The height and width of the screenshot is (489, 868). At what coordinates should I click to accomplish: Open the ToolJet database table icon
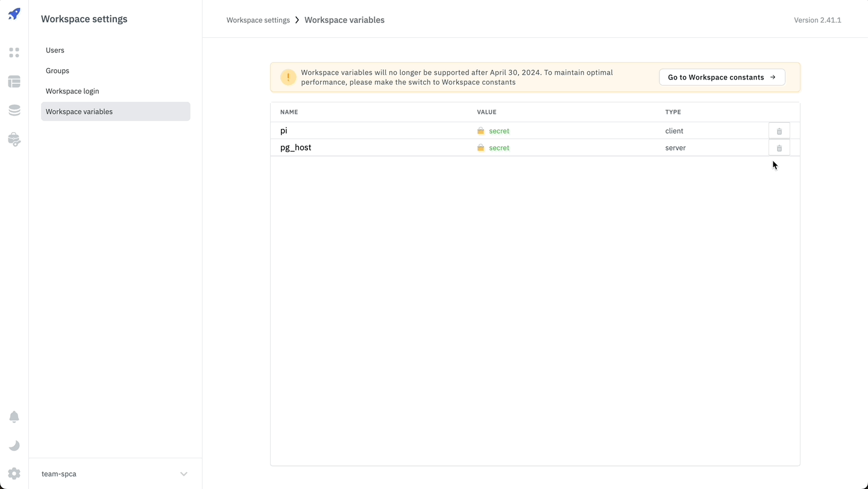[14, 81]
